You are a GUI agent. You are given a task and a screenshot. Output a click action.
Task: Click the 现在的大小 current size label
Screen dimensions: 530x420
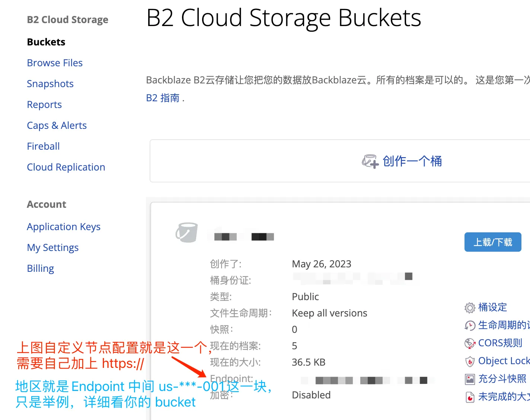pyautogui.click(x=235, y=362)
